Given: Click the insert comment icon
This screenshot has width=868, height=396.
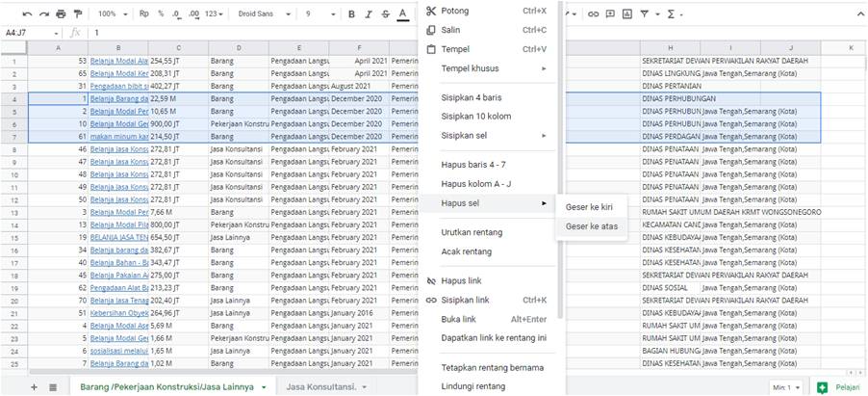Looking at the screenshot, I should (x=610, y=13).
